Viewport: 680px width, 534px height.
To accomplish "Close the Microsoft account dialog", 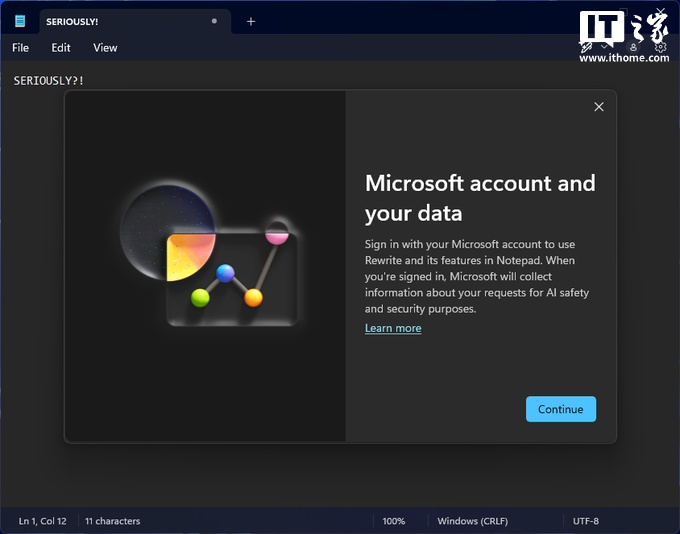I will pos(599,107).
